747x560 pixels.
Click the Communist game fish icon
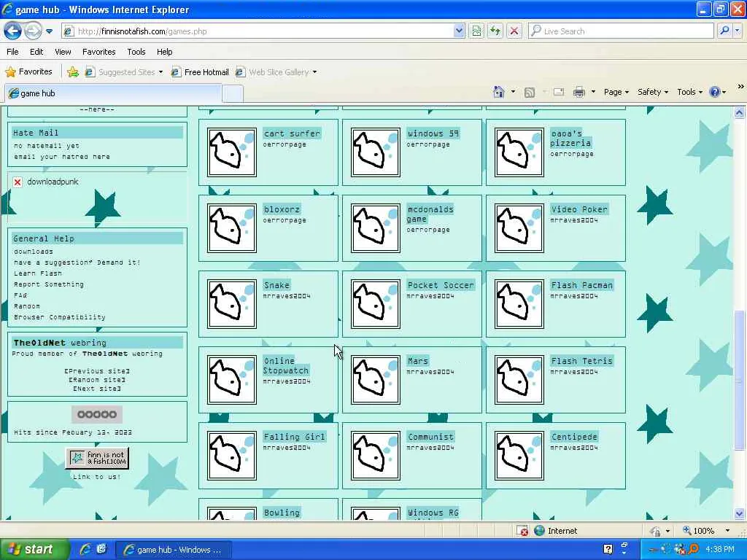coord(376,456)
